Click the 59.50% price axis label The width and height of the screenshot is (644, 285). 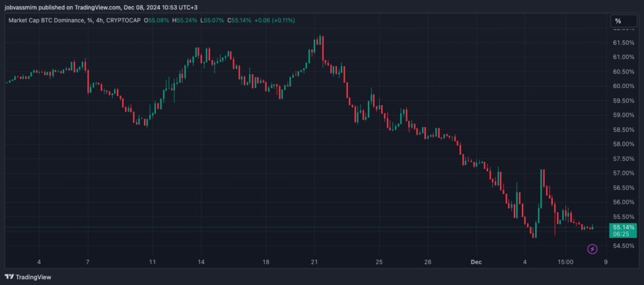pyautogui.click(x=623, y=101)
